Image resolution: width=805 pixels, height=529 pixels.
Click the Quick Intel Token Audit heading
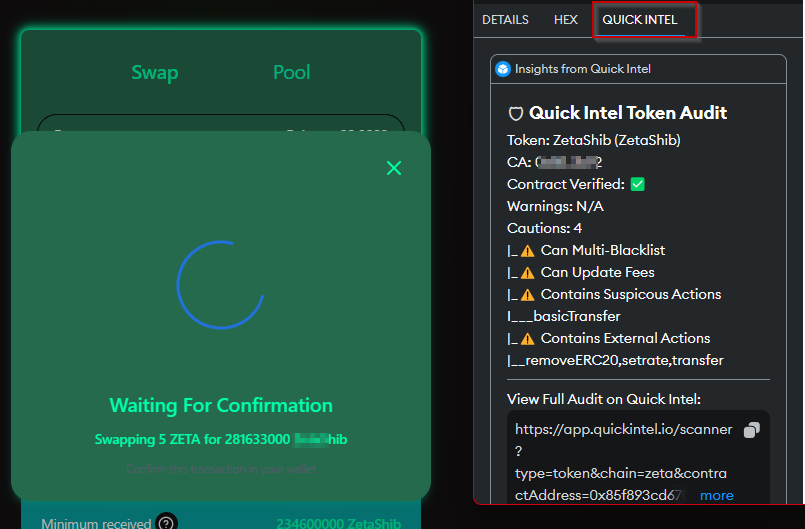tap(627, 113)
